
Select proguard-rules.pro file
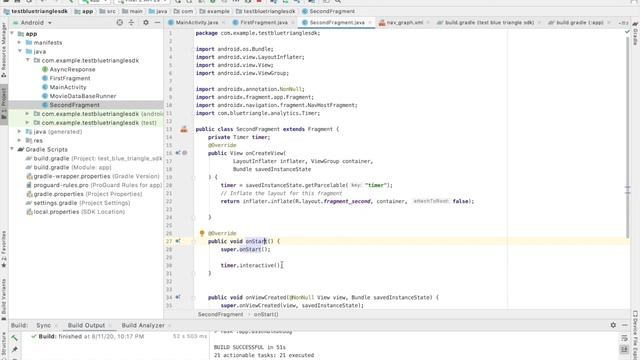pyautogui.click(x=98, y=185)
